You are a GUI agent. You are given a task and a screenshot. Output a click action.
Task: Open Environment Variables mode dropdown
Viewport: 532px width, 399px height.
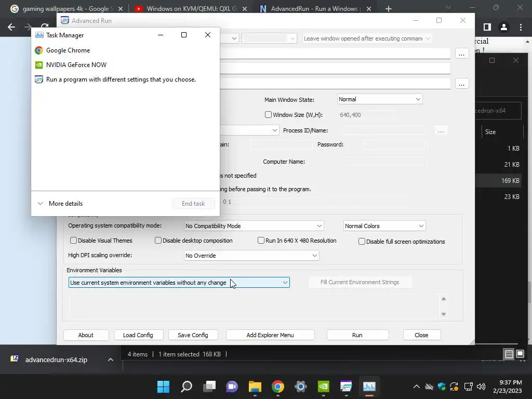179,283
